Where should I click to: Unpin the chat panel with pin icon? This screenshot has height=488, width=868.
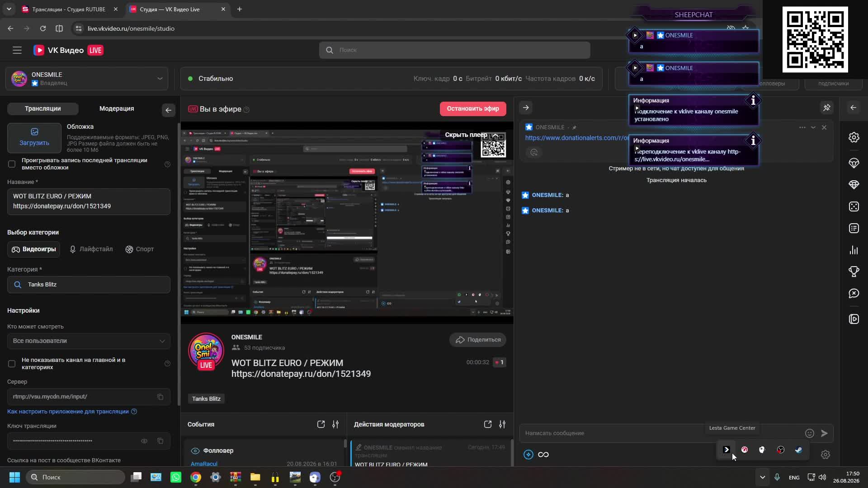[x=826, y=108]
